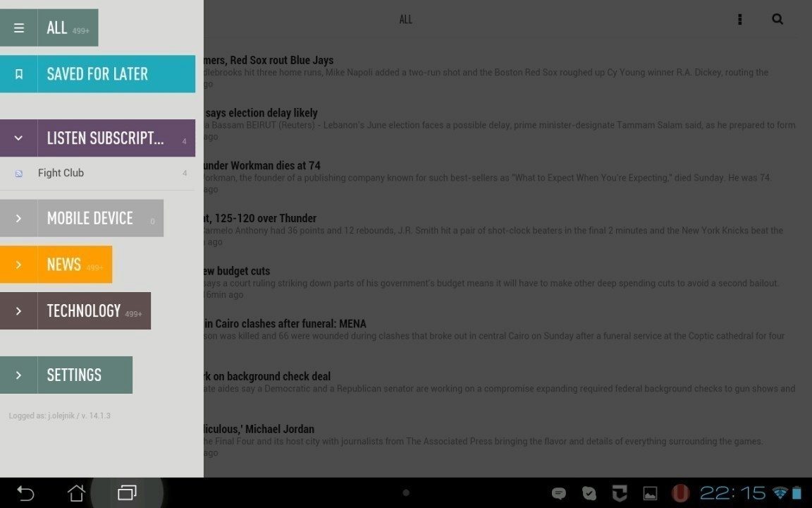Click the 'Logged as: j.olejnik' text

coord(59,416)
